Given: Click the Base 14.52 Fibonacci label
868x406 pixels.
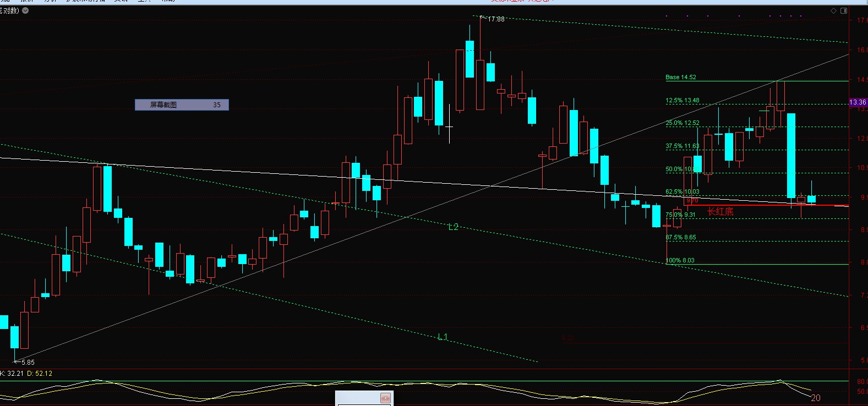Looking at the screenshot, I should coord(681,77).
